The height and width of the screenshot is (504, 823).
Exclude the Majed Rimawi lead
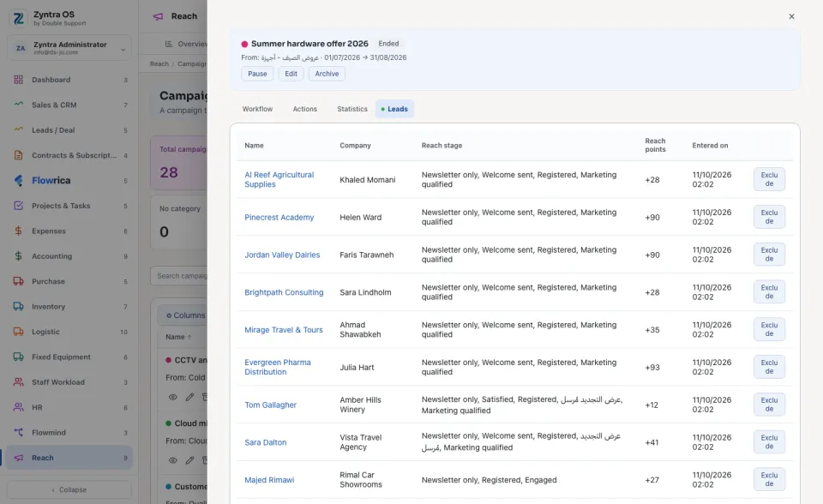[x=769, y=479]
